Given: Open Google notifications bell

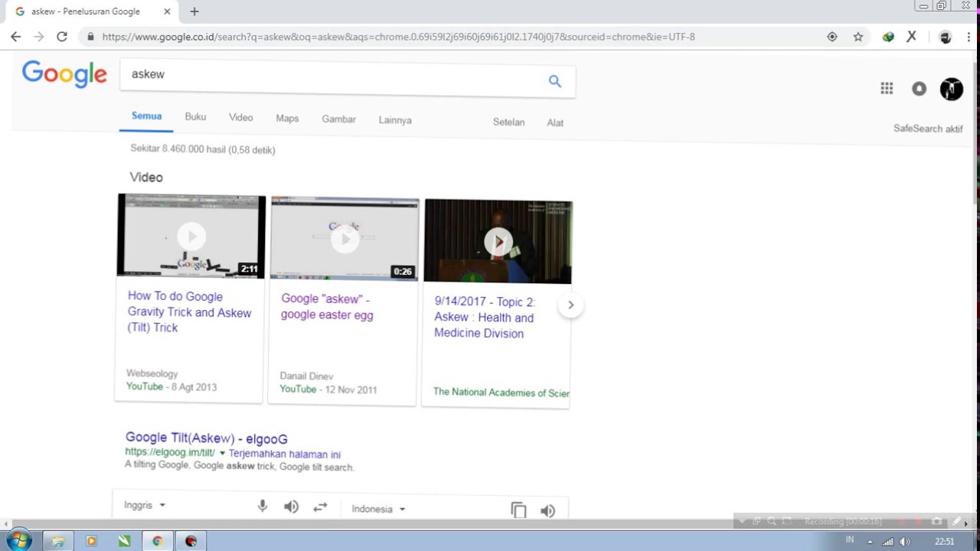Looking at the screenshot, I should (x=919, y=89).
